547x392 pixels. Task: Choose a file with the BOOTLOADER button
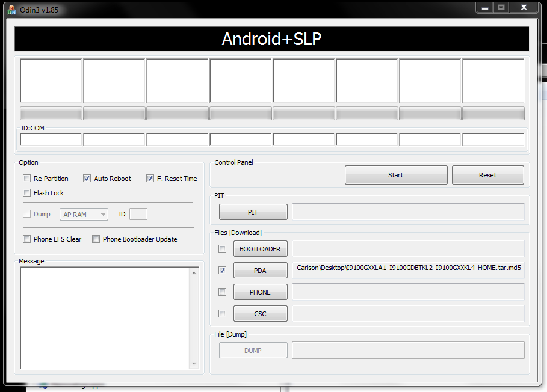click(x=260, y=249)
